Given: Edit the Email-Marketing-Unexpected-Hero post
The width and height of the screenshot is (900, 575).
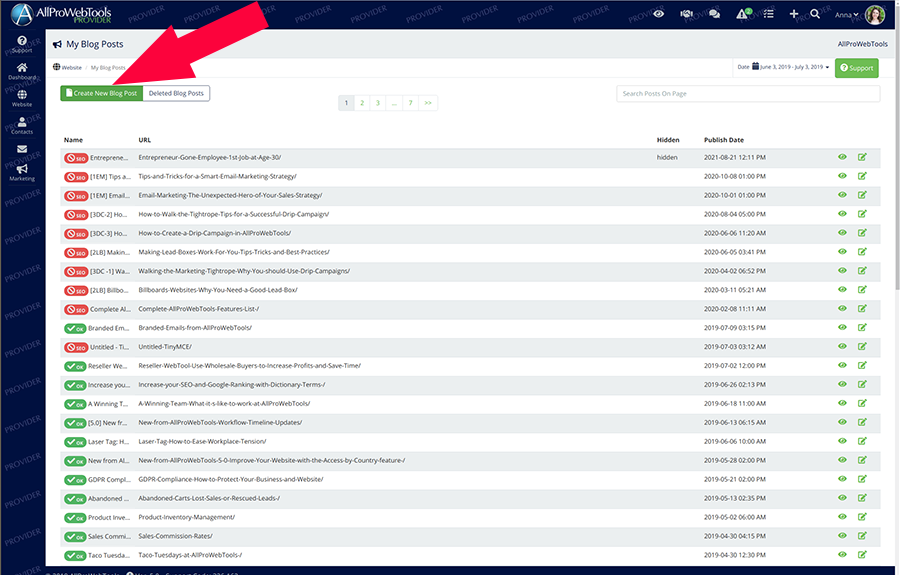Looking at the screenshot, I should [862, 195].
